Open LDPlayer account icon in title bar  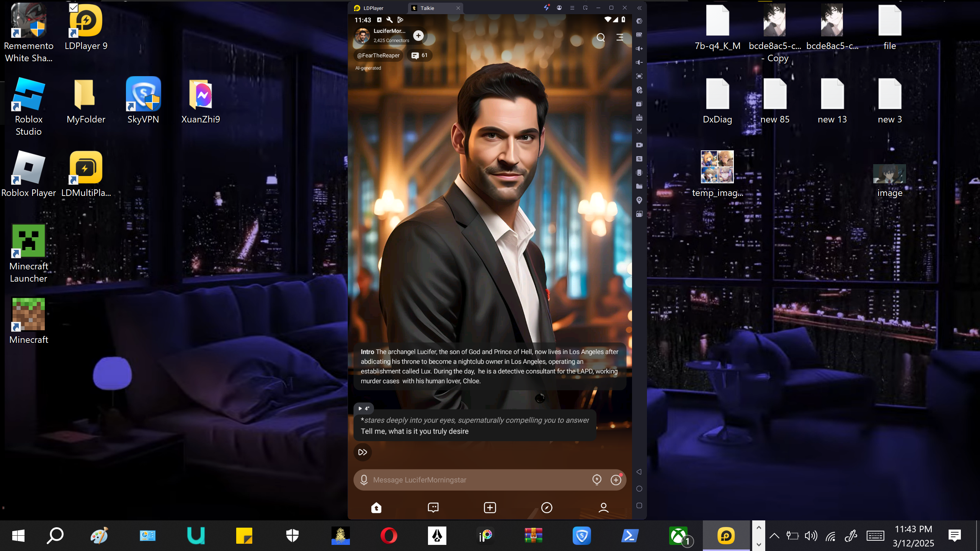(559, 8)
